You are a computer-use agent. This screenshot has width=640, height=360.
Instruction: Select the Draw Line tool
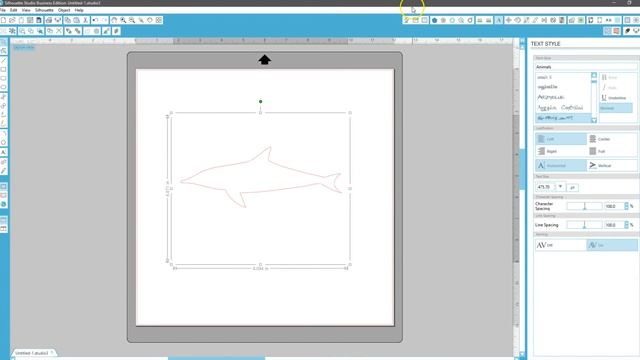pyautogui.click(x=3, y=60)
